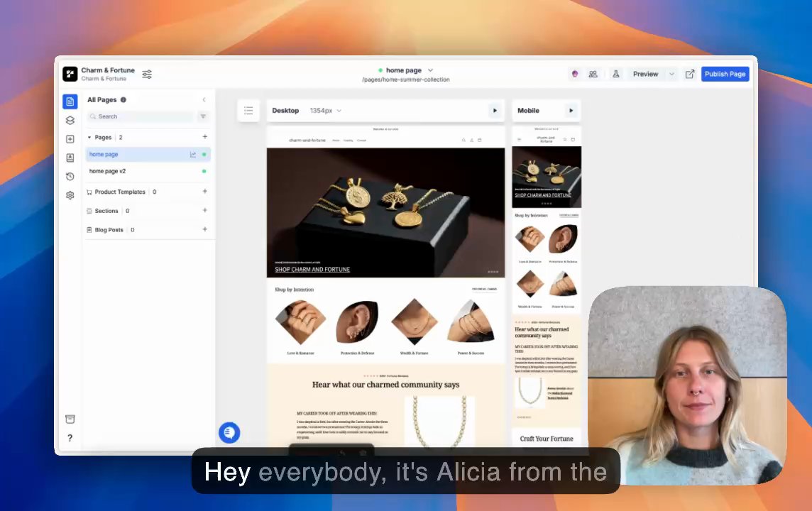Click the Preview button
Screen dimensions: 812x511
click(645, 74)
